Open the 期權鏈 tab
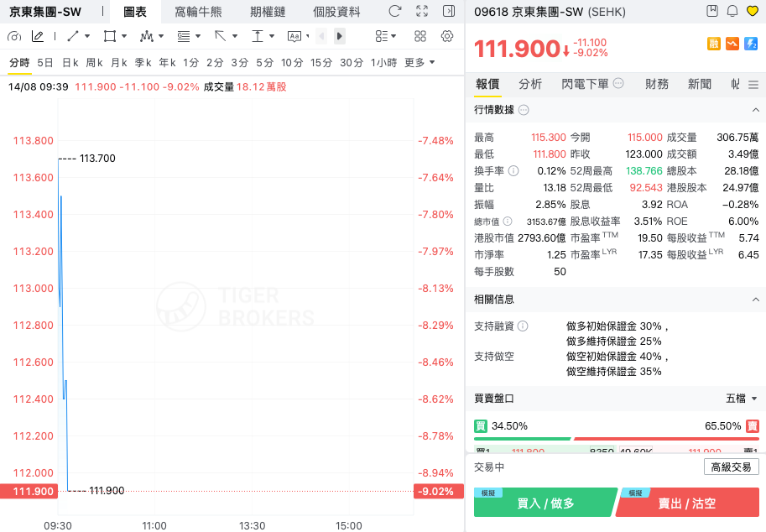 coord(268,12)
